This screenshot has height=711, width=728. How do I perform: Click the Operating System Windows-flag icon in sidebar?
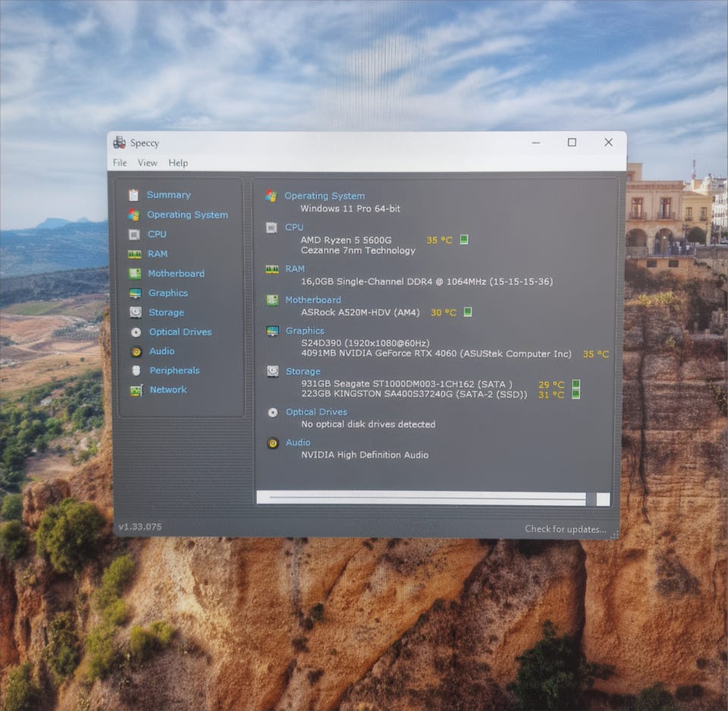[x=133, y=215]
